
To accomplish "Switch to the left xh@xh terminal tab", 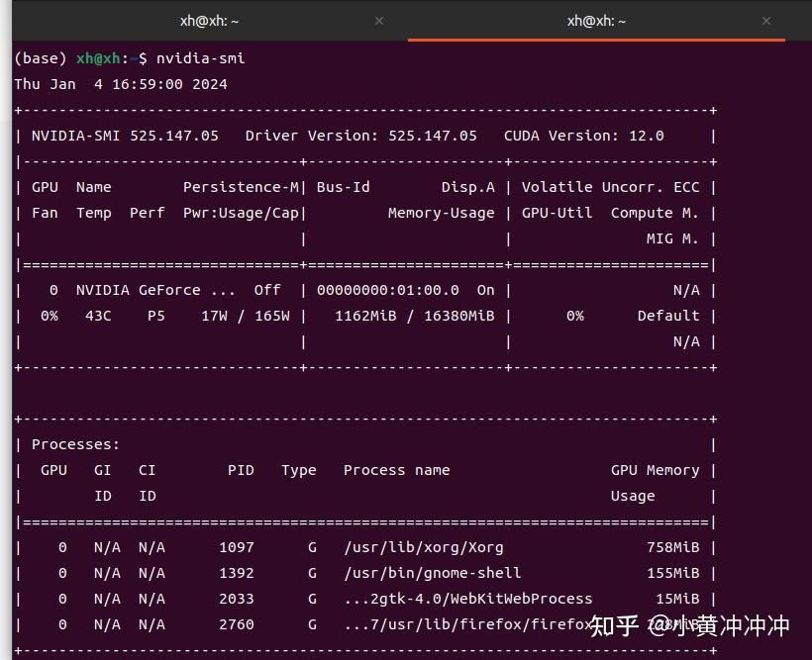I will click(209, 21).
